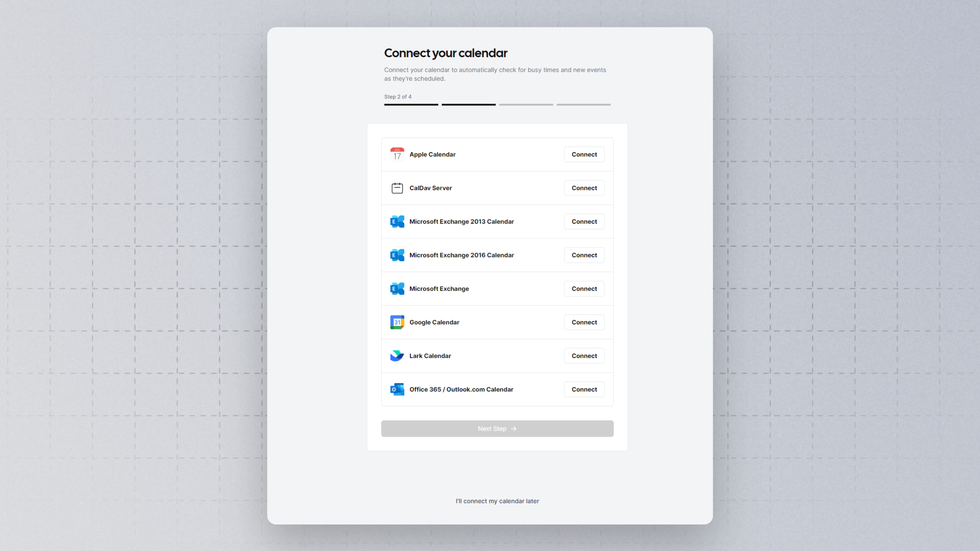Choose I'll connect my calendar later

tap(497, 501)
